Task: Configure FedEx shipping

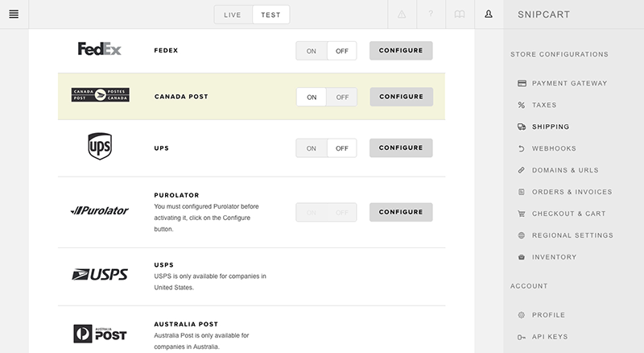Action: (x=401, y=51)
